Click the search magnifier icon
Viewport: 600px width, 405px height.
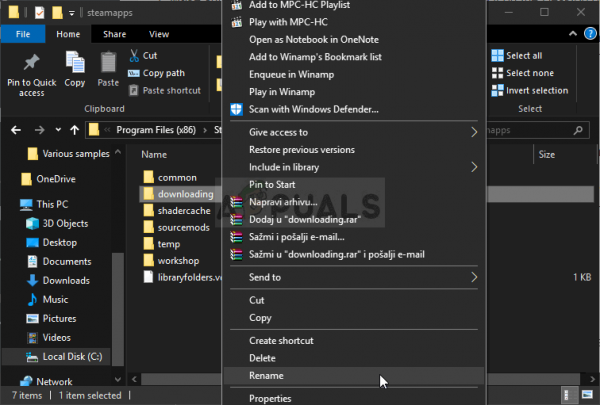(x=578, y=131)
